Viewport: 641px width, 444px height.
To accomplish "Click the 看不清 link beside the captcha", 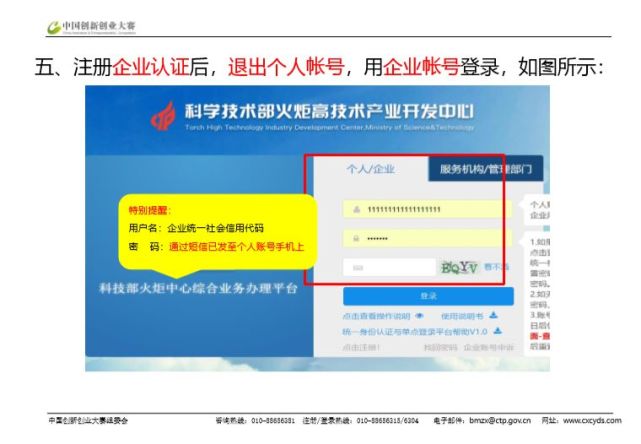I will click(x=496, y=267).
